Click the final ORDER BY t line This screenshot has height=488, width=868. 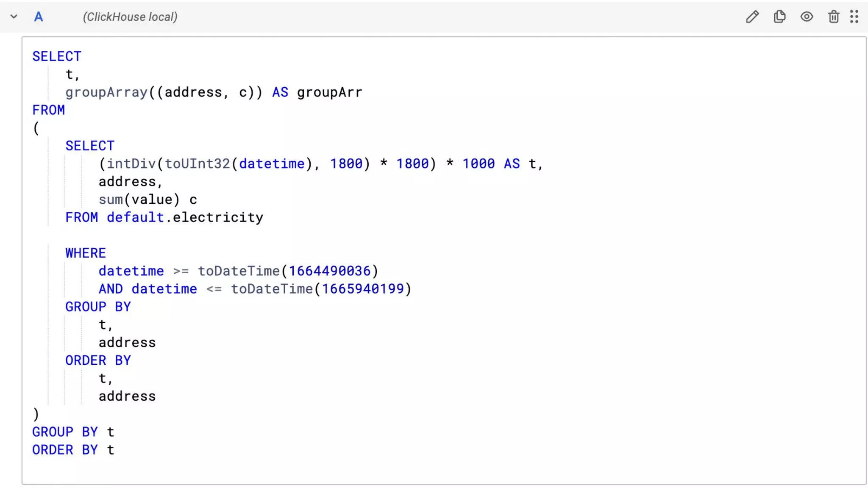point(73,450)
